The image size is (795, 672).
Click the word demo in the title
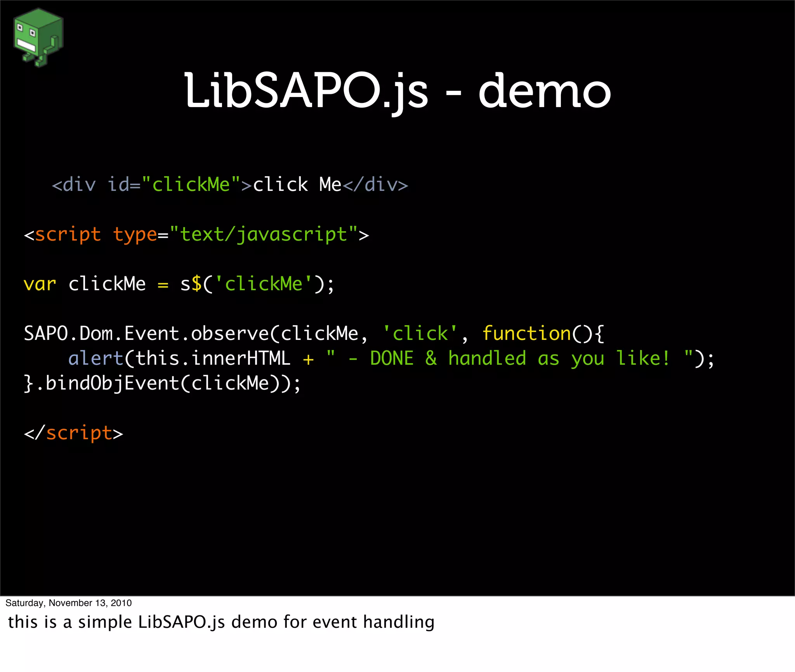[x=544, y=92]
